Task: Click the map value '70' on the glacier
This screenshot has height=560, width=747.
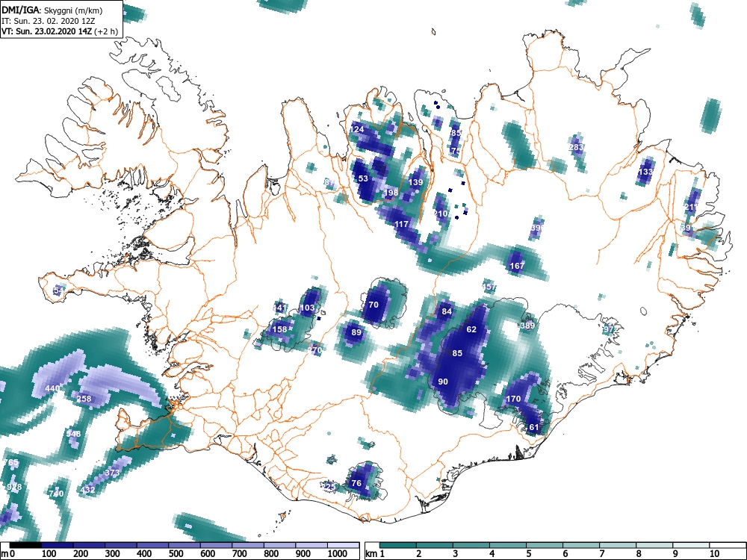Action: [373, 305]
